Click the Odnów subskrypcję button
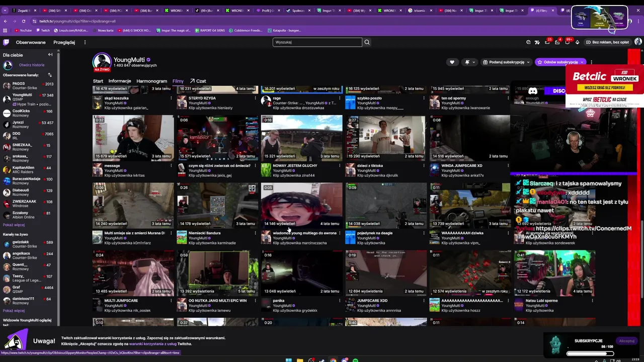The height and width of the screenshot is (362, 644). [560, 62]
